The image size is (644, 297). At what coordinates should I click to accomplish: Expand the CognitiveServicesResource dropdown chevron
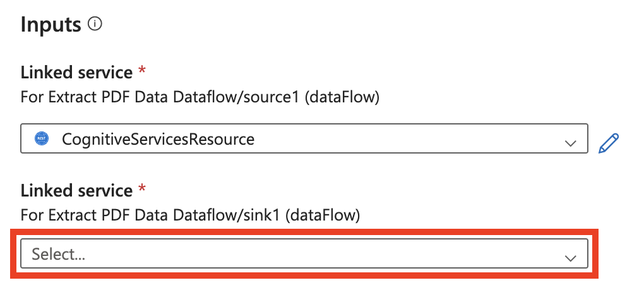pyautogui.click(x=571, y=143)
